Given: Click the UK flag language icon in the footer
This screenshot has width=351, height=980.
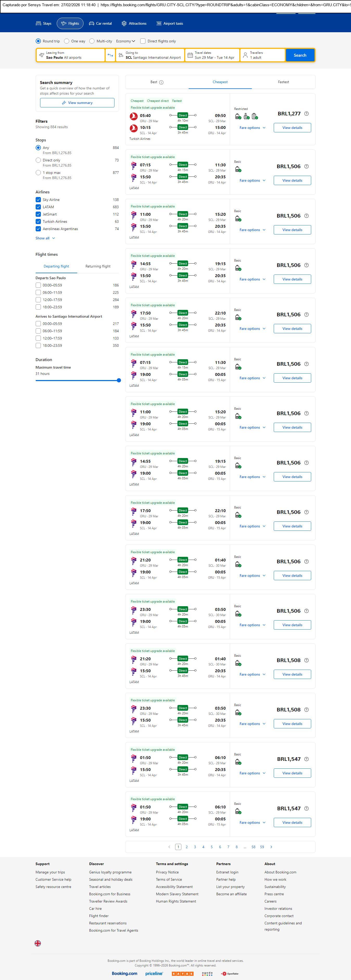Looking at the screenshot, I should pyautogui.click(x=38, y=943).
